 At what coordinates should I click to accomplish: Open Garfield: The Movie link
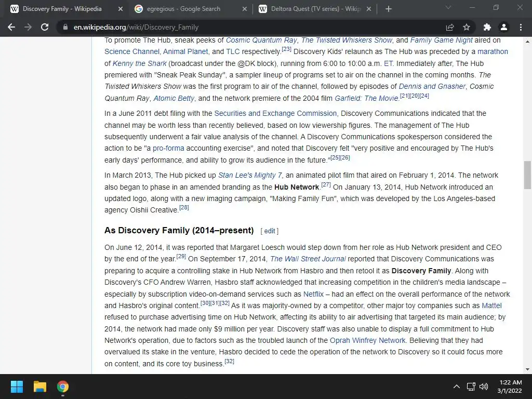pyautogui.click(x=366, y=98)
